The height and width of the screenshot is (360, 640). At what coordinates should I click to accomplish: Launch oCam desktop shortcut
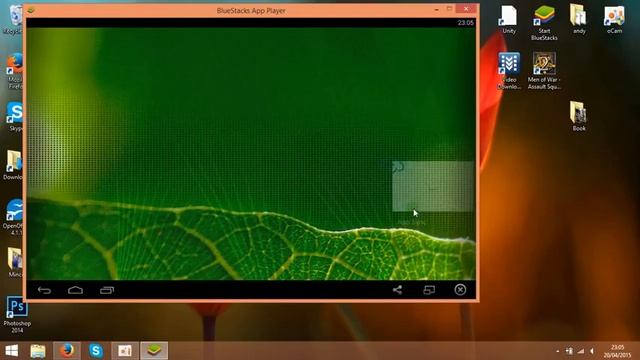pyautogui.click(x=614, y=19)
